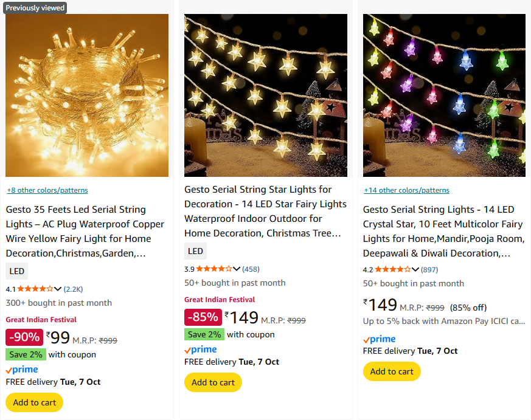The width and height of the screenshot is (531, 420).
Task: Open the warm white star lights product image
Action: 266,95
